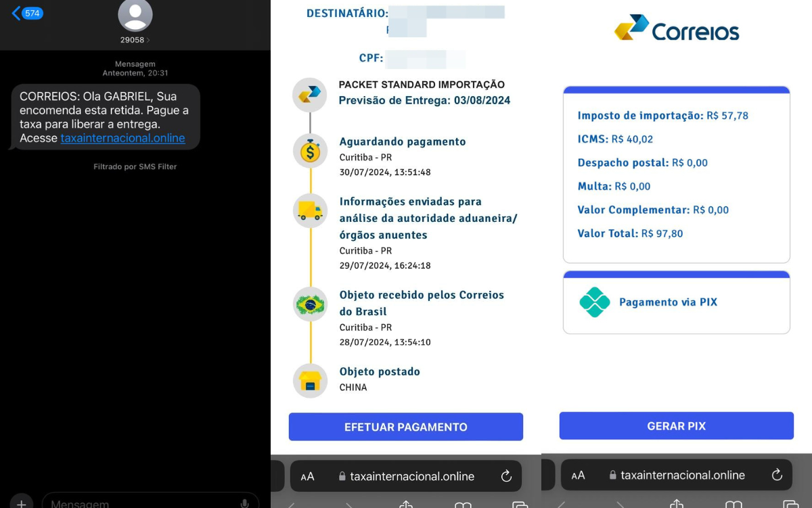The height and width of the screenshot is (508, 812).
Task: Select the Multa R$ 0,00 line
Action: tap(614, 187)
